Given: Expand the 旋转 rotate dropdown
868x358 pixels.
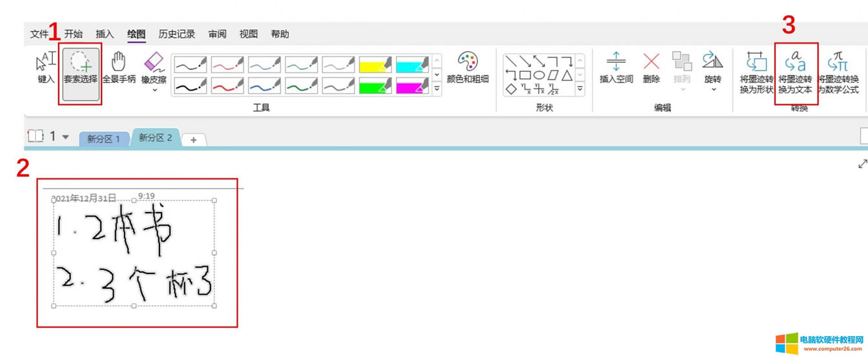Looking at the screenshot, I should [x=713, y=89].
